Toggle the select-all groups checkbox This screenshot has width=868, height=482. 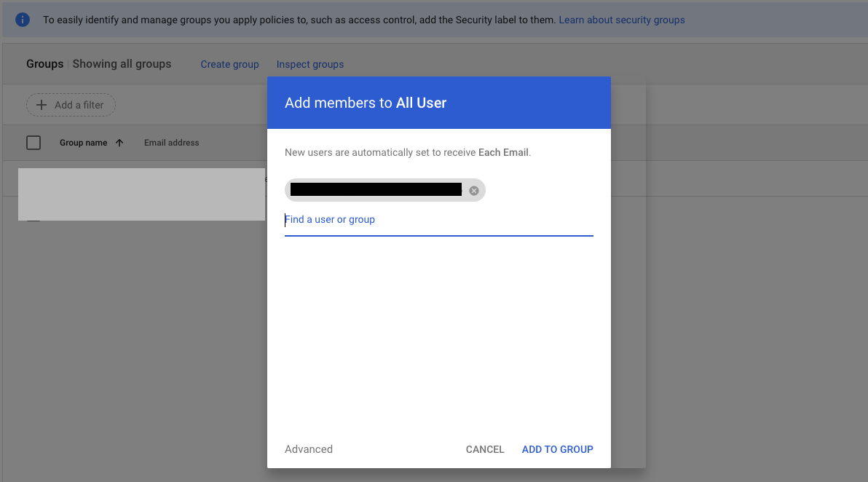(33, 143)
